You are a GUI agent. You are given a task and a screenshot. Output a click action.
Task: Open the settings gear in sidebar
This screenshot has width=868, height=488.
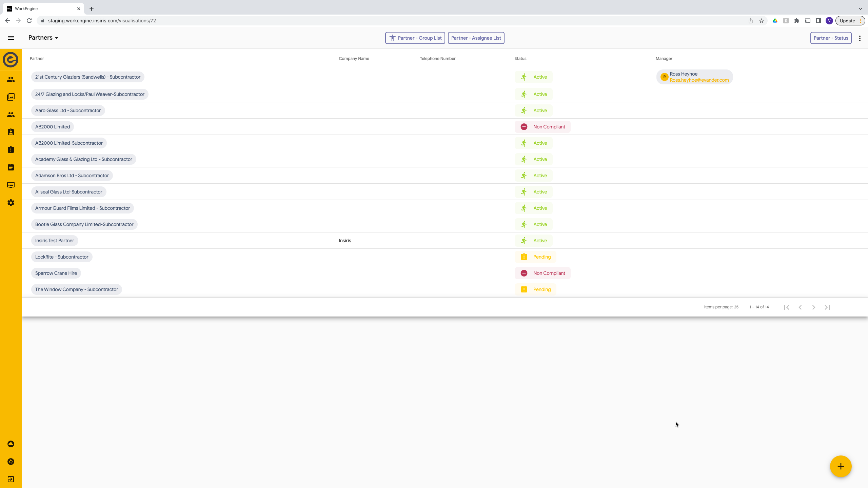coord(11,203)
